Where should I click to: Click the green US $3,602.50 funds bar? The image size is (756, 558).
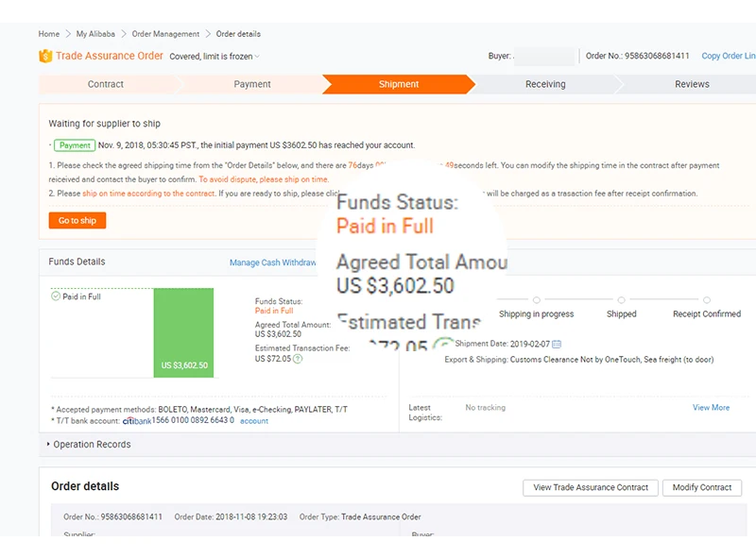coord(183,332)
